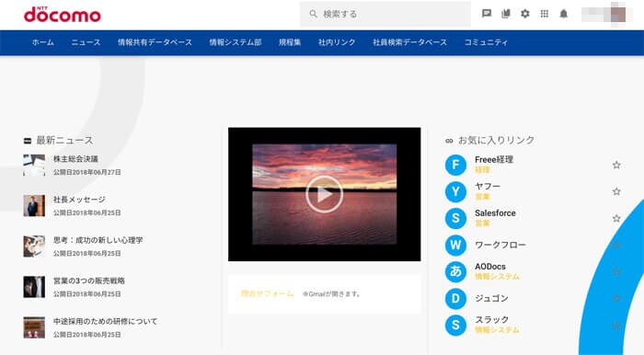Open news article 思考：成功の新しい心理学

point(98,240)
